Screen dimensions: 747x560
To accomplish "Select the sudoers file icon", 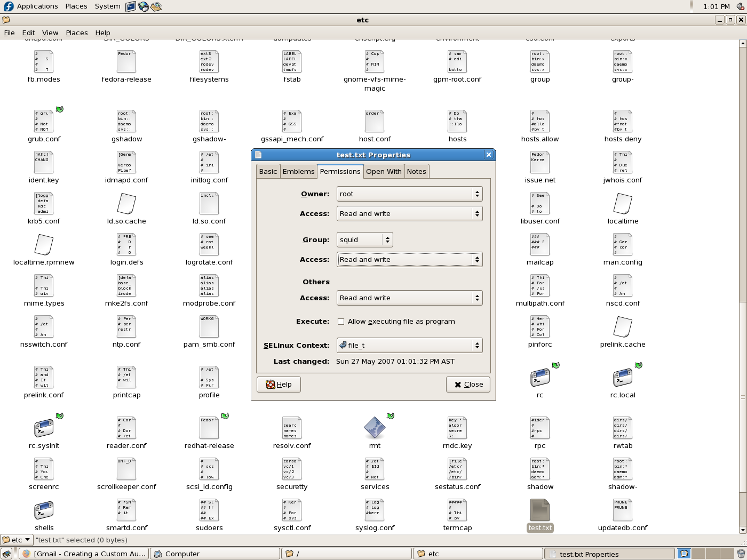I will point(209,510).
